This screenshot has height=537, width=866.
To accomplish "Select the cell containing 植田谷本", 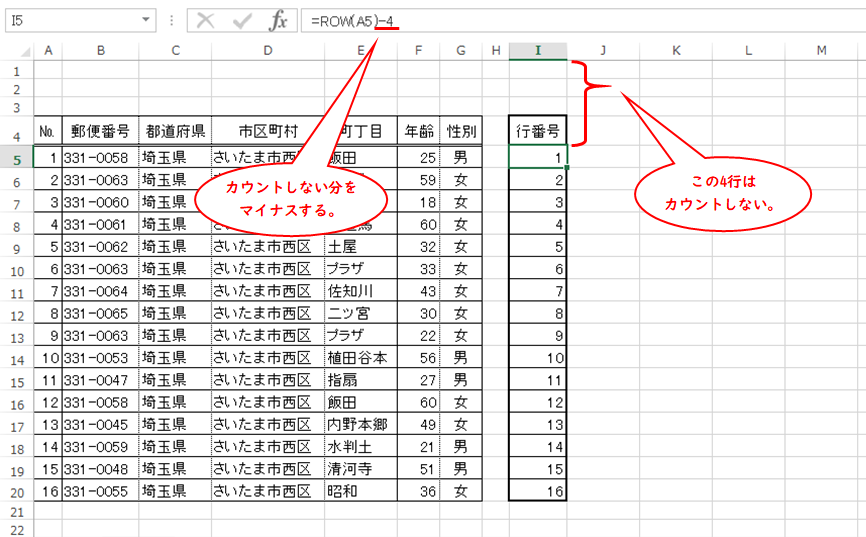I will coord(360,358).
